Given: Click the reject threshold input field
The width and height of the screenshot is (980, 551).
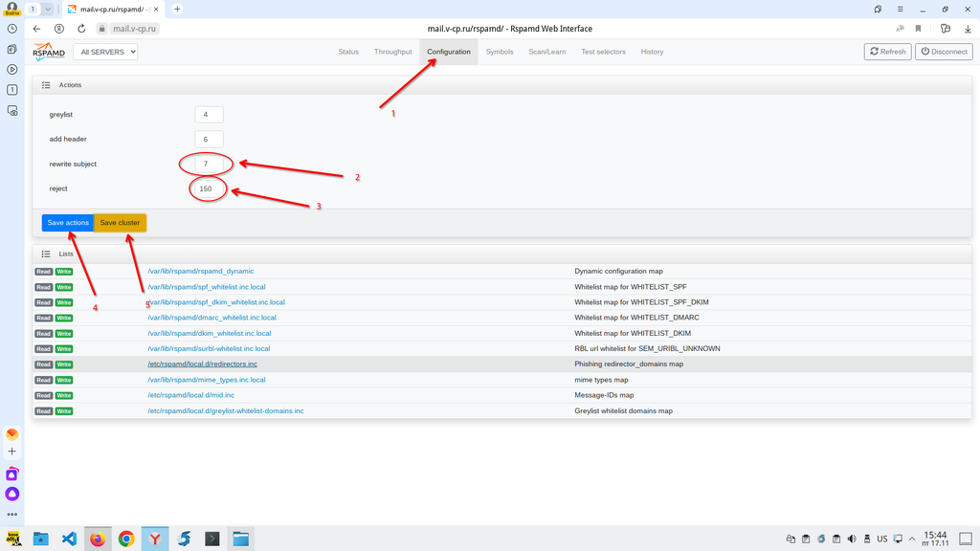Looking at the screenshot, I should click(208, 188).
